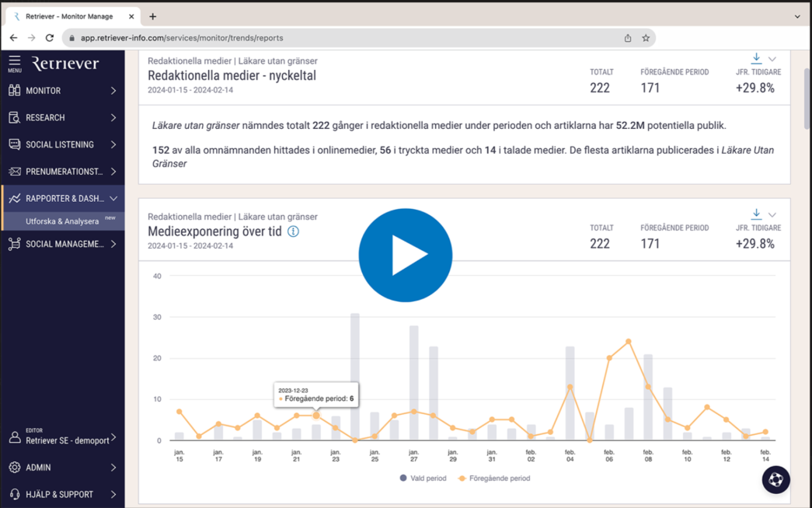
Task: Click the site lock icon in address bar
Action: (x=72, y=38)
